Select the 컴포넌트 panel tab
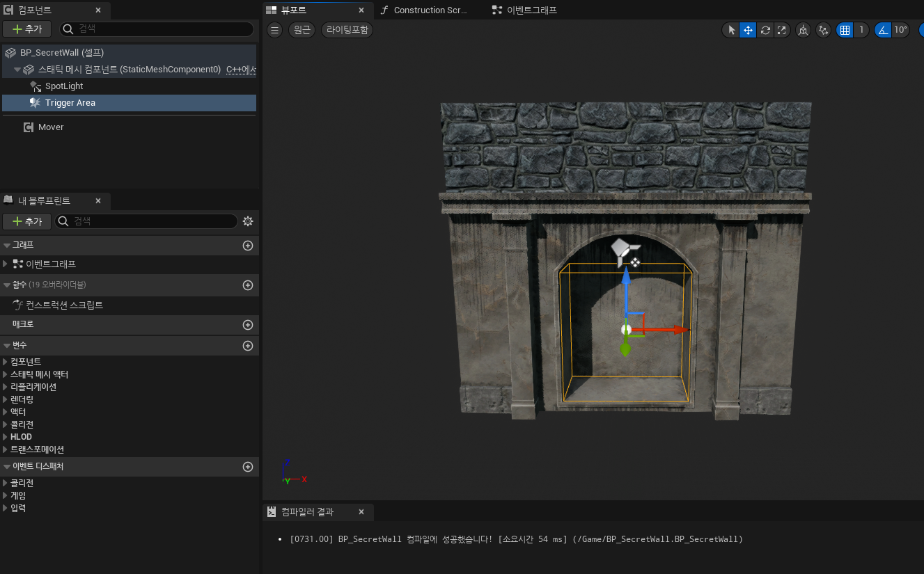The width and height of the screenshot is (924, 574). pos(35,10)
